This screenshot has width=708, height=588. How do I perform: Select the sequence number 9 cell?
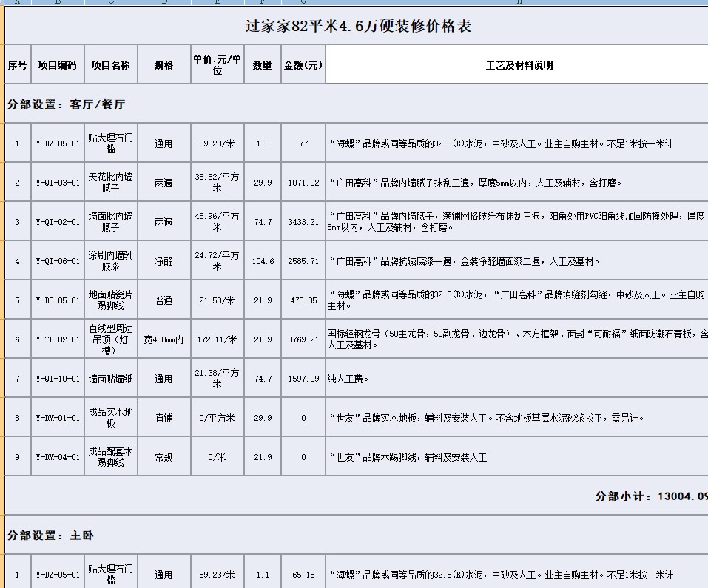[x=18, y=457]
